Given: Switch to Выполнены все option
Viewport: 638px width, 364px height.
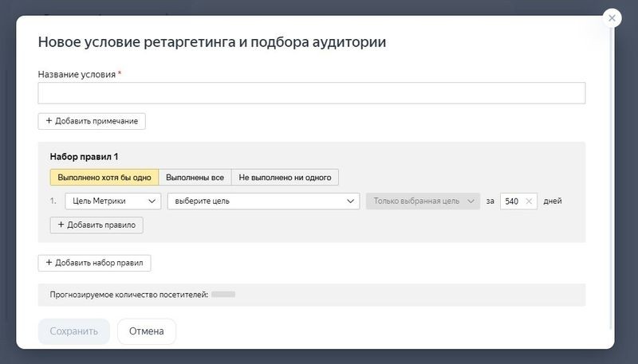Looking at the screenshot, I should pyautogui.click(x=195, y=177).
